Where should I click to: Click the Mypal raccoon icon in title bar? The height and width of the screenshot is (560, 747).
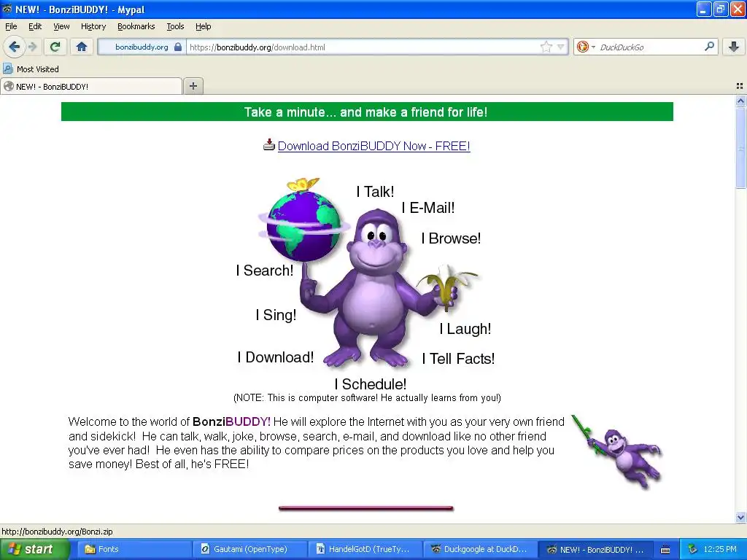pos(7,9)
